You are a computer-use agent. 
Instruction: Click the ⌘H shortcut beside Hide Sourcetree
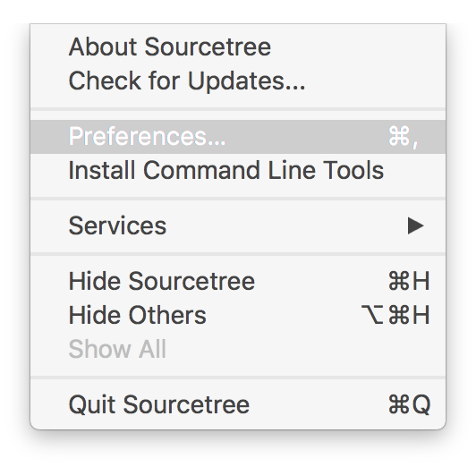pyautogui.click(x=409, y=281)
